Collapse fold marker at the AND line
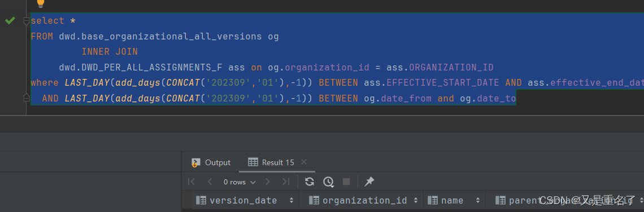Screen dimensions: 644x212 [27, 98]
